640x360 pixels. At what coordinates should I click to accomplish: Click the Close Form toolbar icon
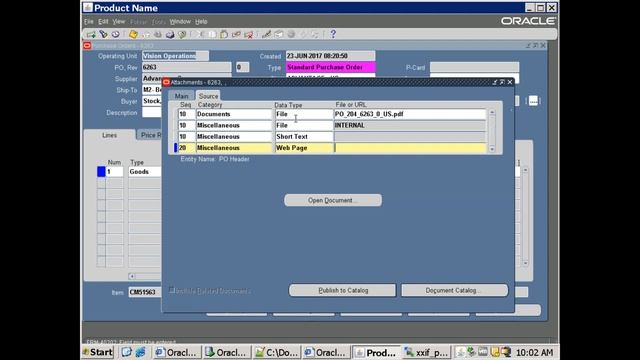click(x=182, y=34)
